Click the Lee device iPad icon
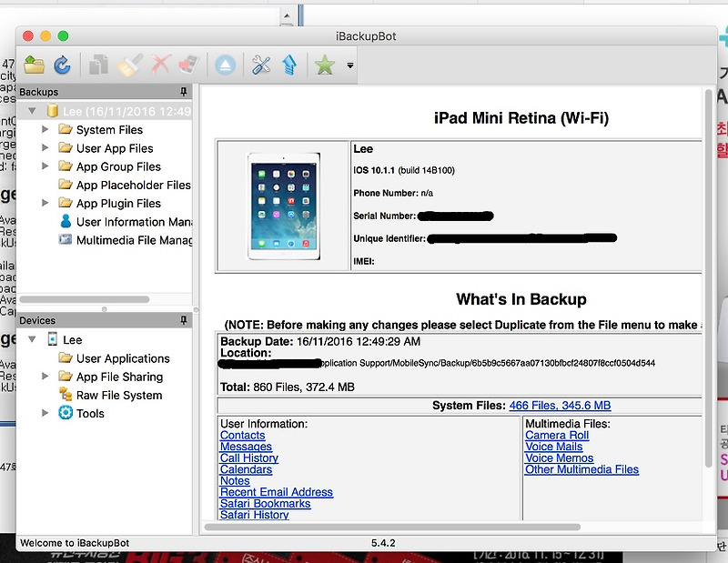Image resolution: width=728 pixels, height=563 pixels. tap(53, 339)
